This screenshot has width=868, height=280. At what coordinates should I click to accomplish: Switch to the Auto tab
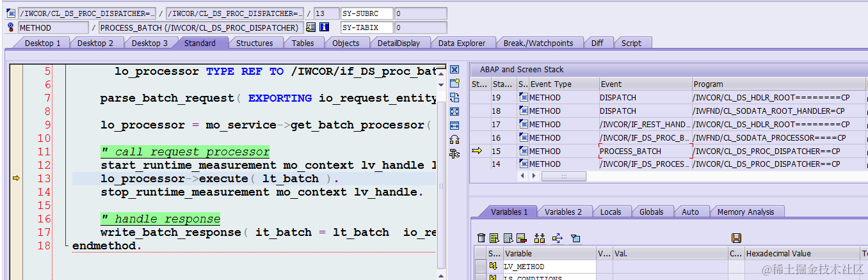[x=690, y=212]
